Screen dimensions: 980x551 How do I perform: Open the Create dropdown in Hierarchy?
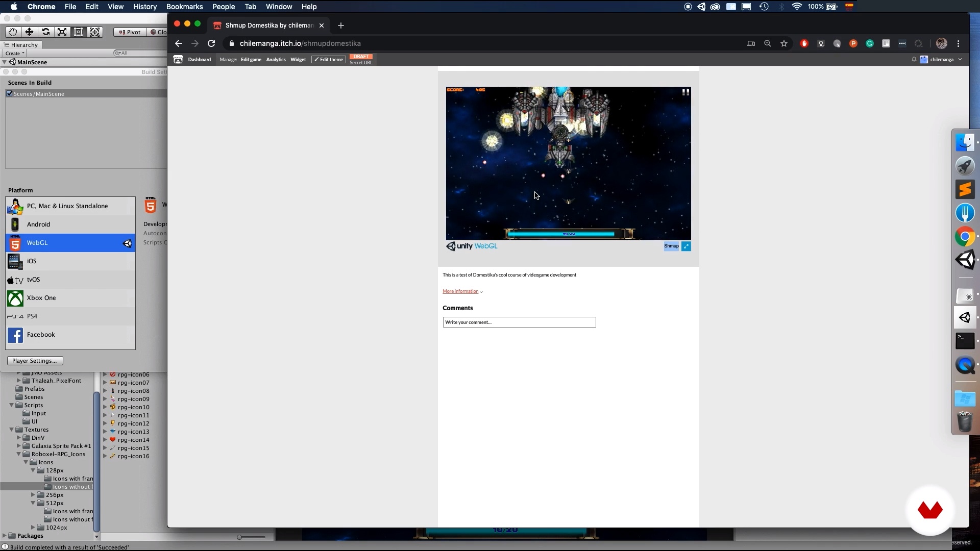click(x=14, y=53)
